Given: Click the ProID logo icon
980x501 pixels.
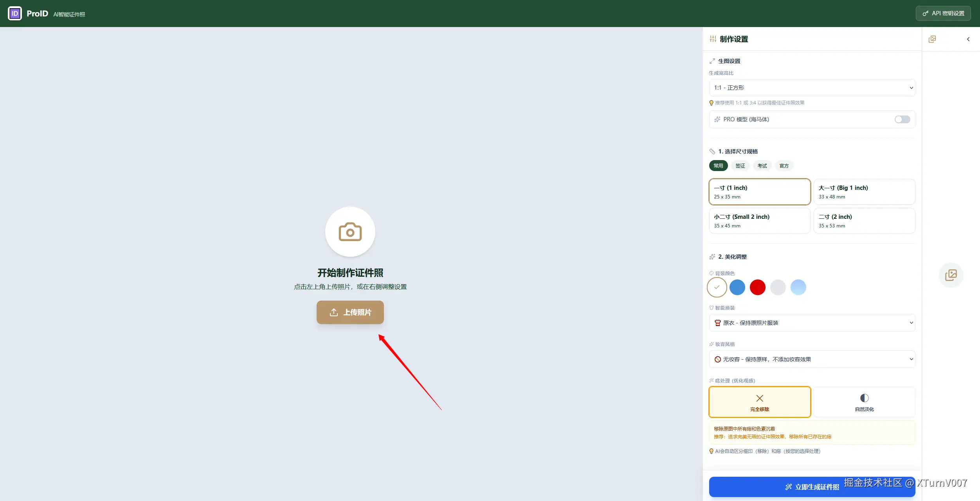Looking at the screenshot, I should (15, 13).
